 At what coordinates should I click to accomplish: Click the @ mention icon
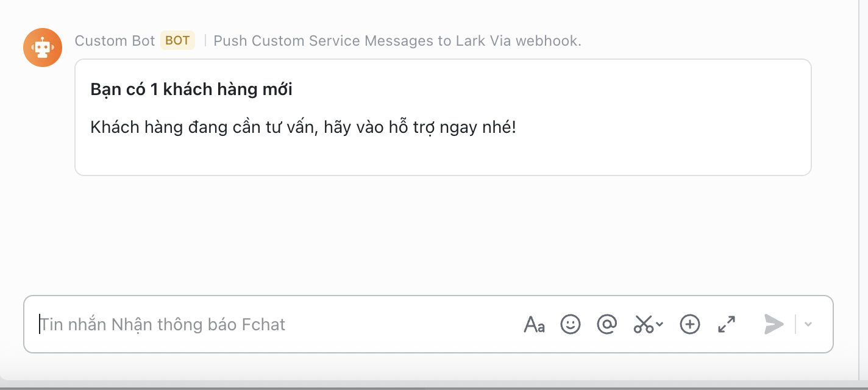click(607, 324)
